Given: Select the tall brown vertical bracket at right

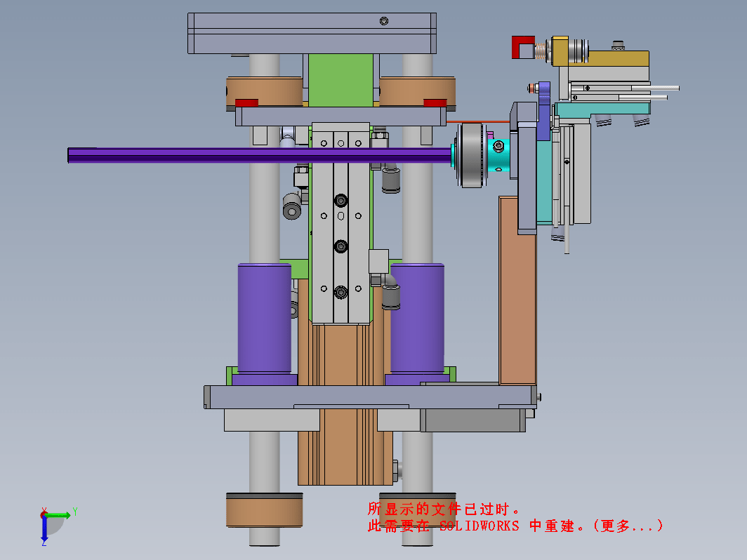Looking at the screenshot, I should click(517, 290).
